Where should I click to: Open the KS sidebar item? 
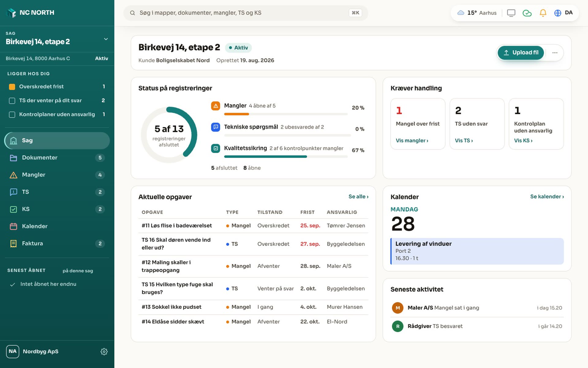(57, 209)
